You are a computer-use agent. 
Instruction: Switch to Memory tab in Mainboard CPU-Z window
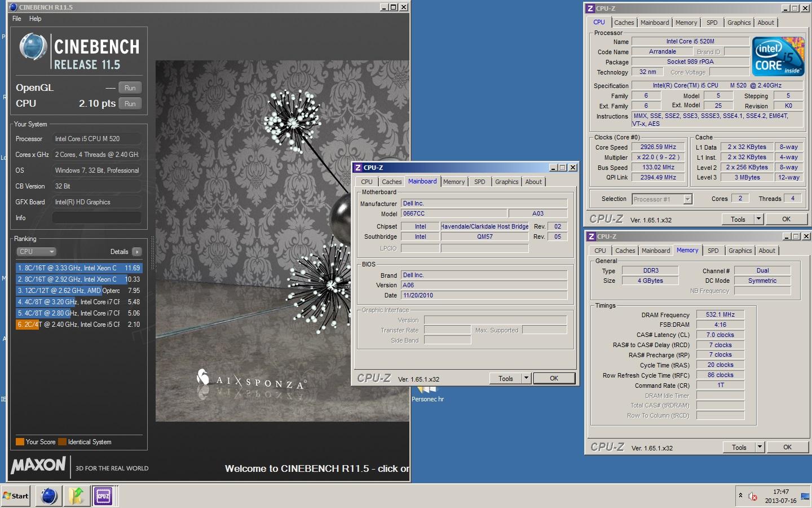click(454, 182)
